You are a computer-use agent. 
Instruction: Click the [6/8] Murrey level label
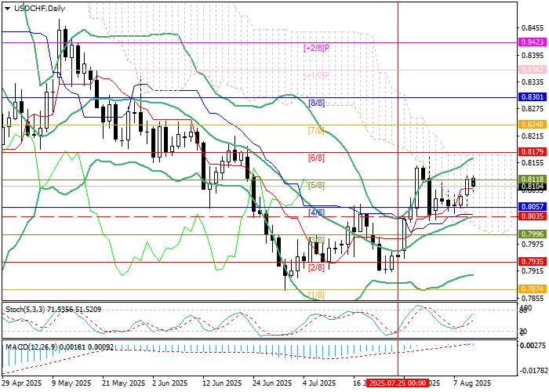tap(316, 158)
